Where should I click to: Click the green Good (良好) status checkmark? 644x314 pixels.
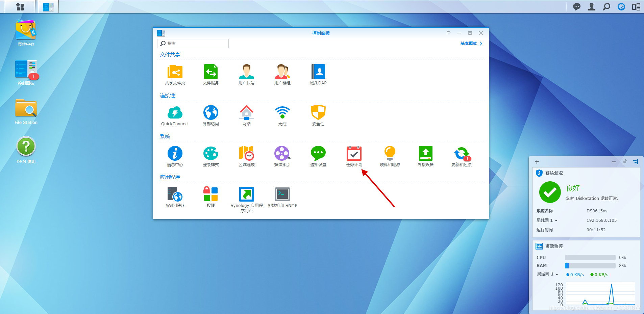(x=550, y=192)
